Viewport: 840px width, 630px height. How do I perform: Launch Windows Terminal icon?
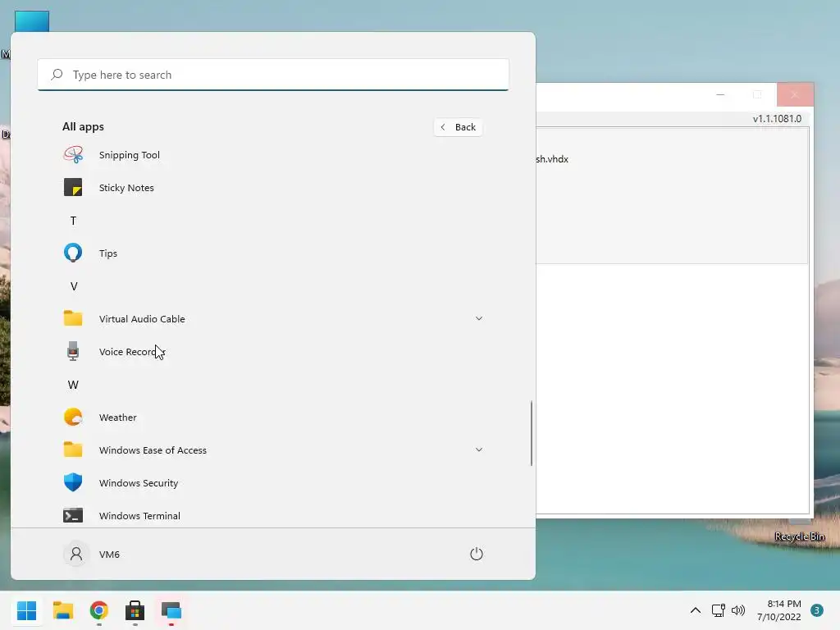(x=73, y=515)
